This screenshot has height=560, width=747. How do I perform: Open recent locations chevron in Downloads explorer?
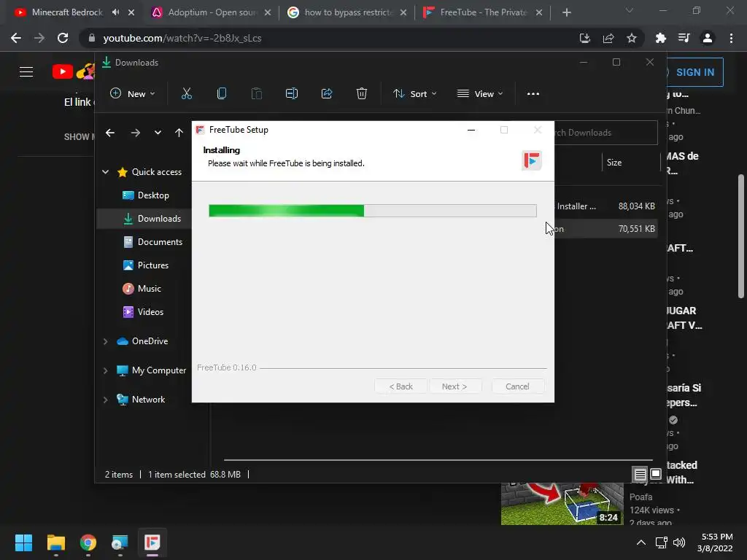click(x=158, y=133)
